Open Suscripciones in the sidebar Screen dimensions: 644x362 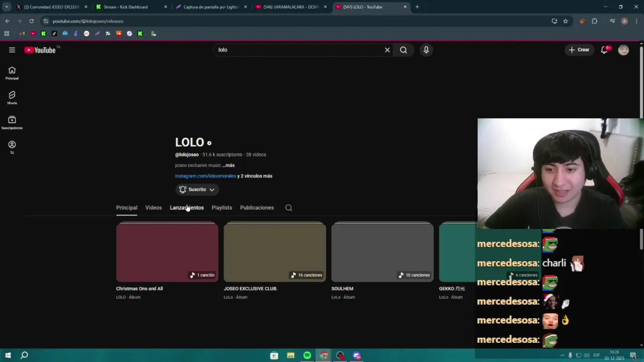click(12, 123)
